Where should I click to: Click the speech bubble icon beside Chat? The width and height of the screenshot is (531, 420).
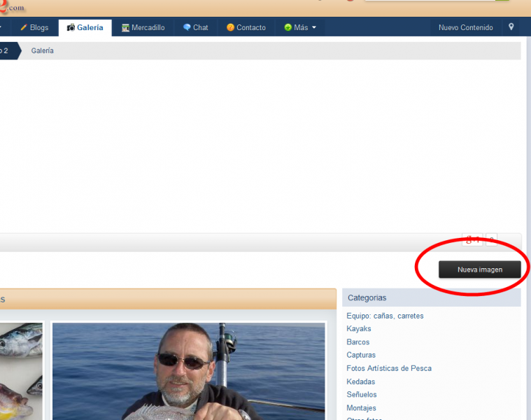(187, 28)
